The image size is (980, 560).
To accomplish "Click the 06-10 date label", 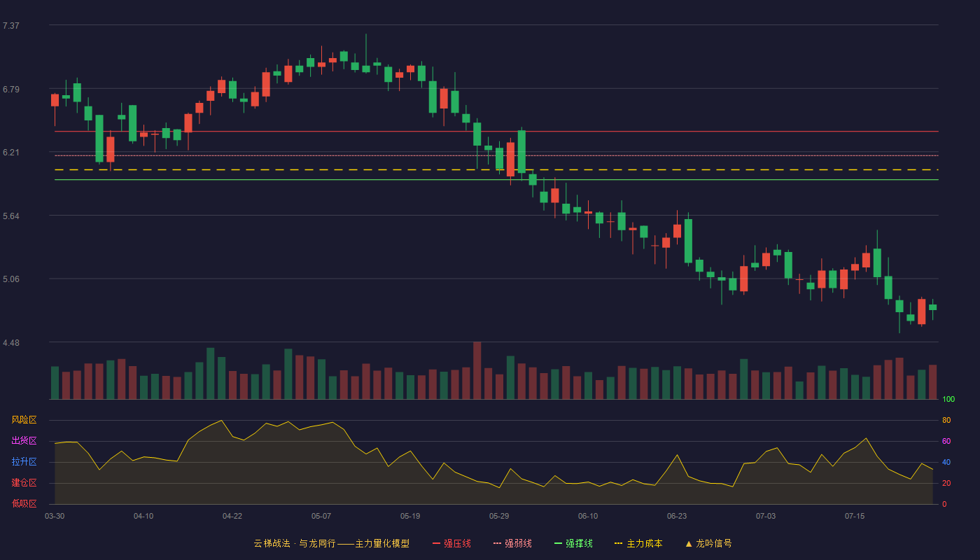I will pyautogui.click(x=588, y=516).
